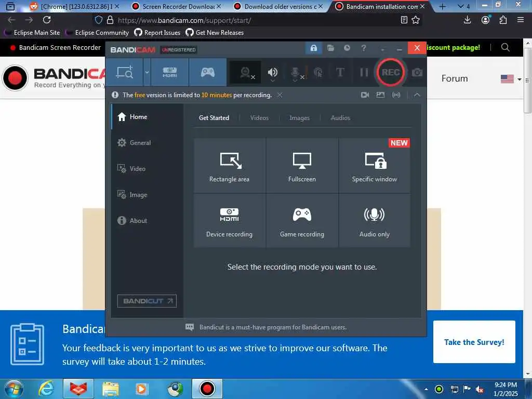
Task: Open Get New Releases bookmark
Action: coord(215,33)
